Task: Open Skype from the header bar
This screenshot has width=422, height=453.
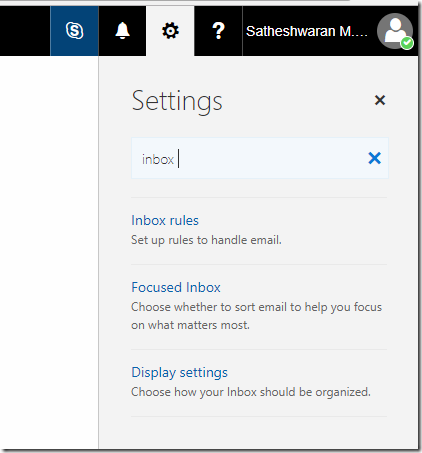Action: point(74,31)
